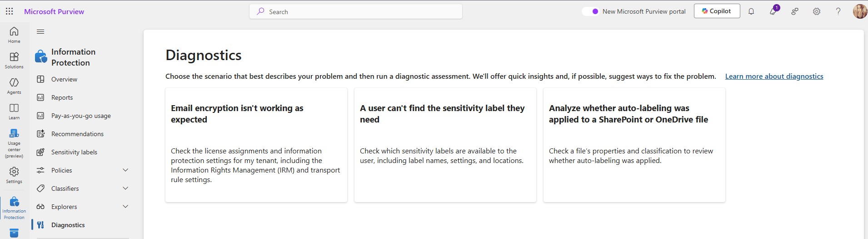
Task: Expand the Classifiers menu chevron
Action: (x=125, y=188)
